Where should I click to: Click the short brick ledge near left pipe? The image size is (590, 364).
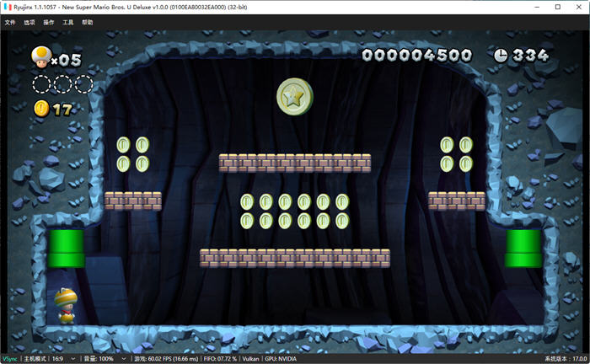133,201
